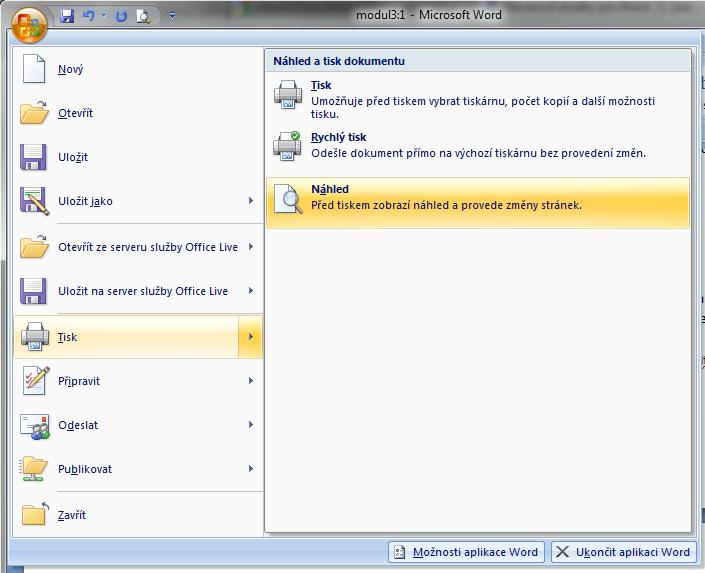Viewport: 705px width, 573px height.
Task: Click the Save icon in Quick Access toolbar
Action: pyautogui.click(x=67, y=17)
